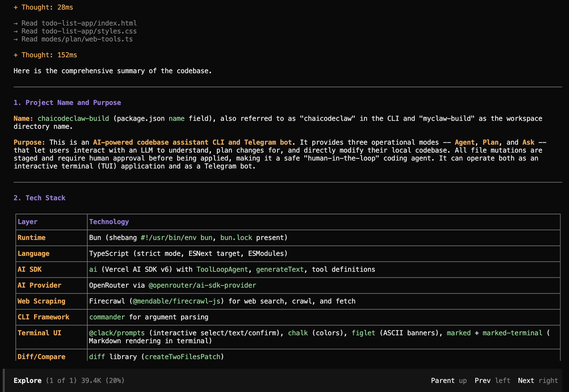Click 'Technology' table header

(109, 222)
